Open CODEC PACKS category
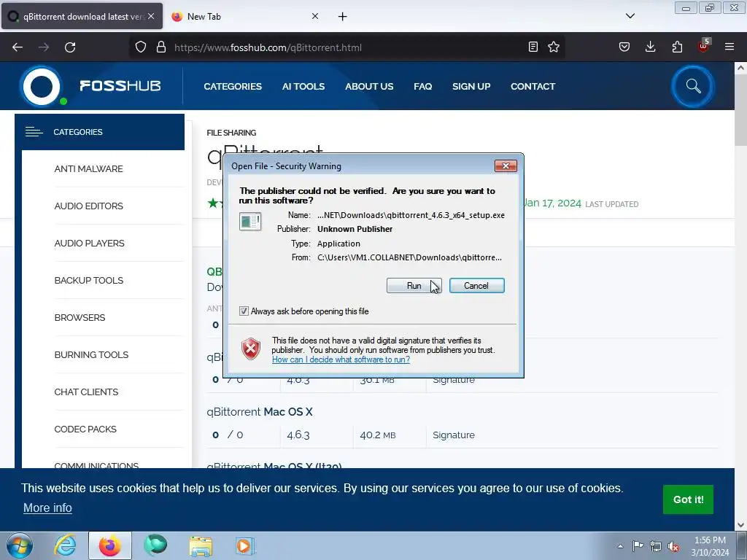This screenshot has height=560, width=747. coord(85,429)
